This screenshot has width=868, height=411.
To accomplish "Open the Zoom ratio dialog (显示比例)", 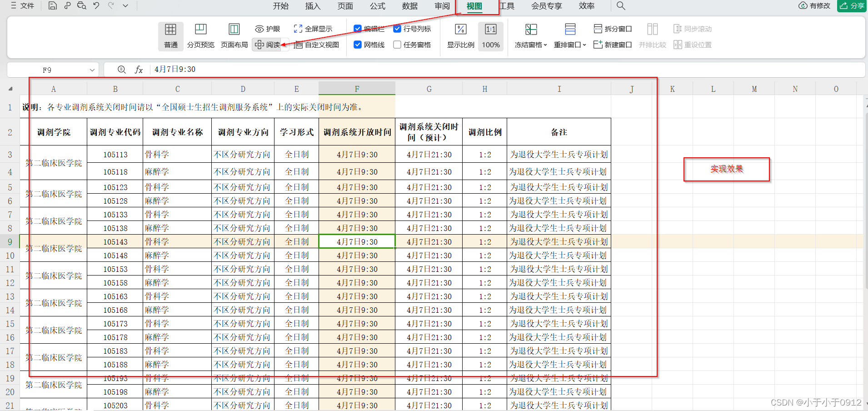I will click(x=460, y=36).
